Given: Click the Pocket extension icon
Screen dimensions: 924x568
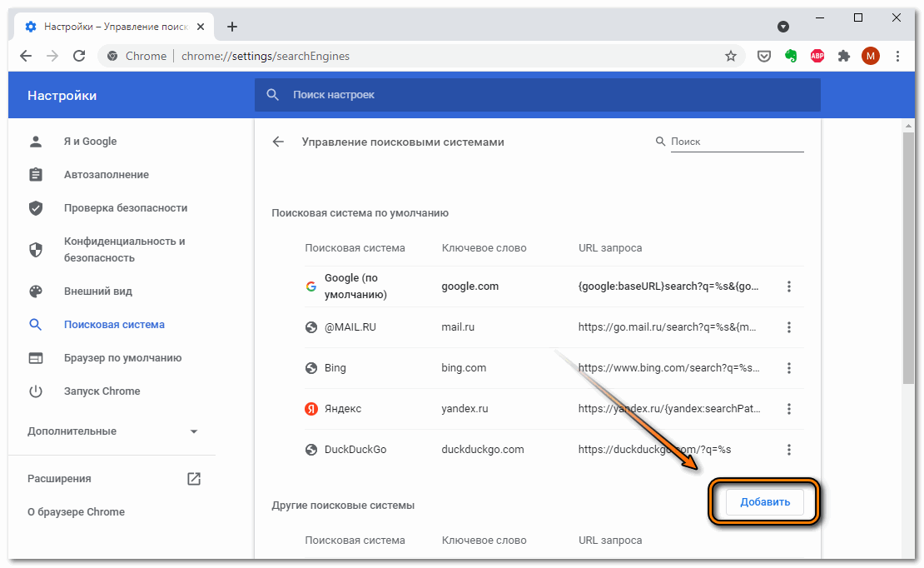Looking at the screenshot, I should tap(763, 56).
